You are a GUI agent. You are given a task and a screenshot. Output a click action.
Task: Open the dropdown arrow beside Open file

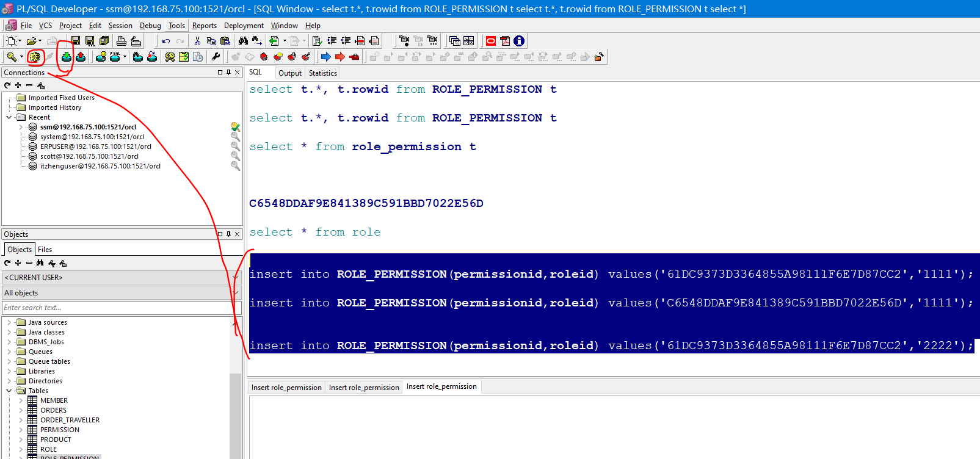click(40, 41)
